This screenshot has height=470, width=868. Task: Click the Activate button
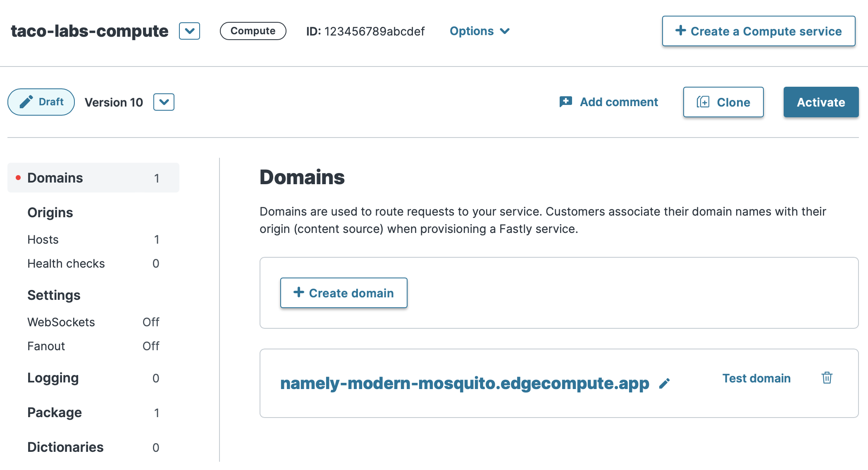click(x=820, y=102)
